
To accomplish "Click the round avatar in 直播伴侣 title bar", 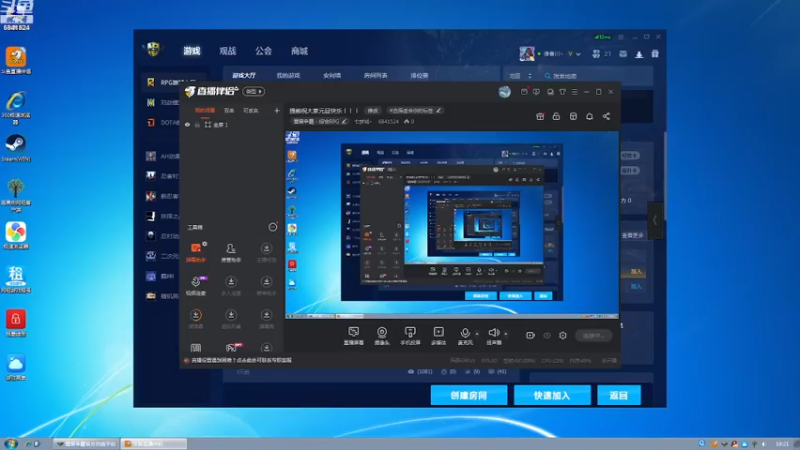I will click(x=505, y=92).
